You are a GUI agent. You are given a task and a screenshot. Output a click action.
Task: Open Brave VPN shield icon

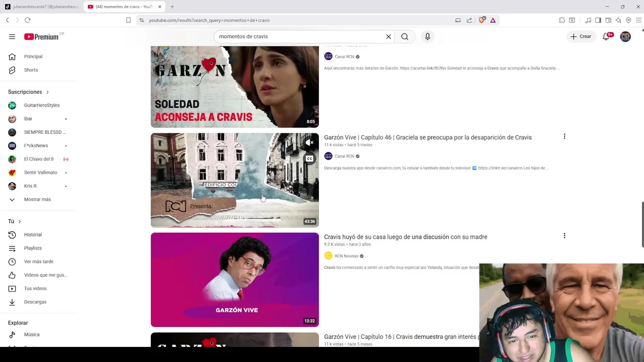628,20
